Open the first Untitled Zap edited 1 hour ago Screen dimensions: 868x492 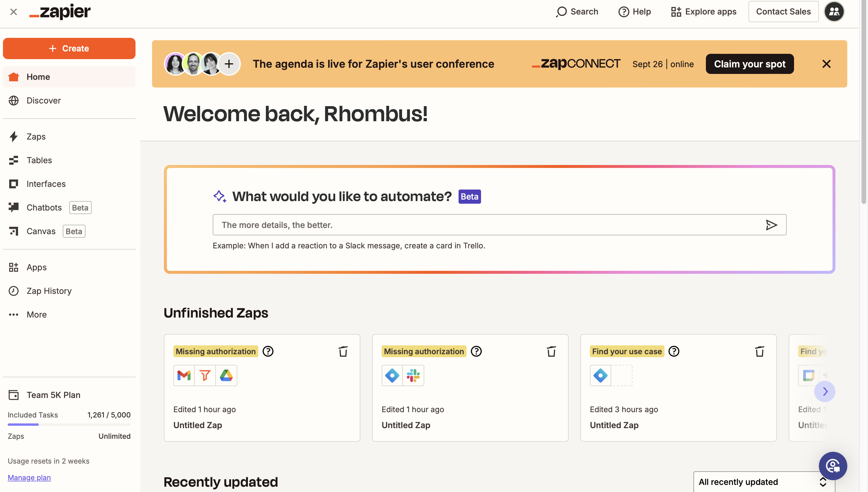coord(262,388)
